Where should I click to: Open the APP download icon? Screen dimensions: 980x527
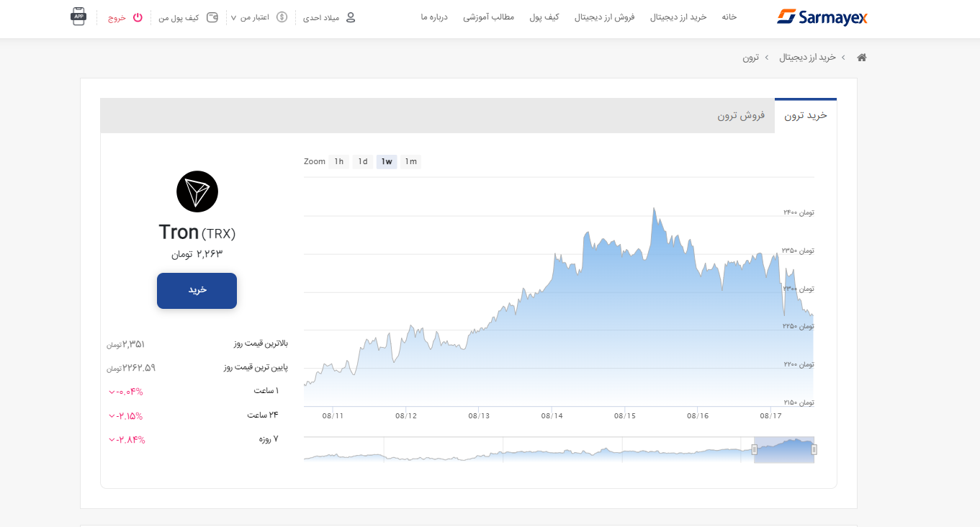point(78,17)
